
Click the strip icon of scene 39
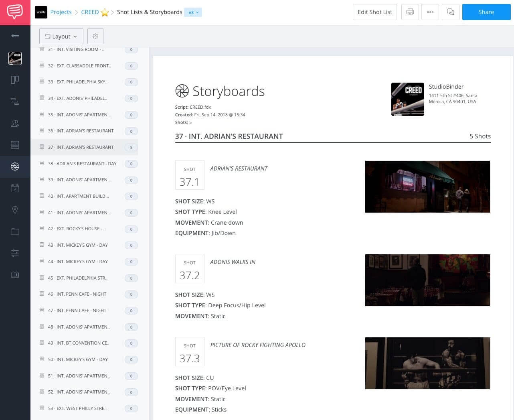[x=42, y=179]
